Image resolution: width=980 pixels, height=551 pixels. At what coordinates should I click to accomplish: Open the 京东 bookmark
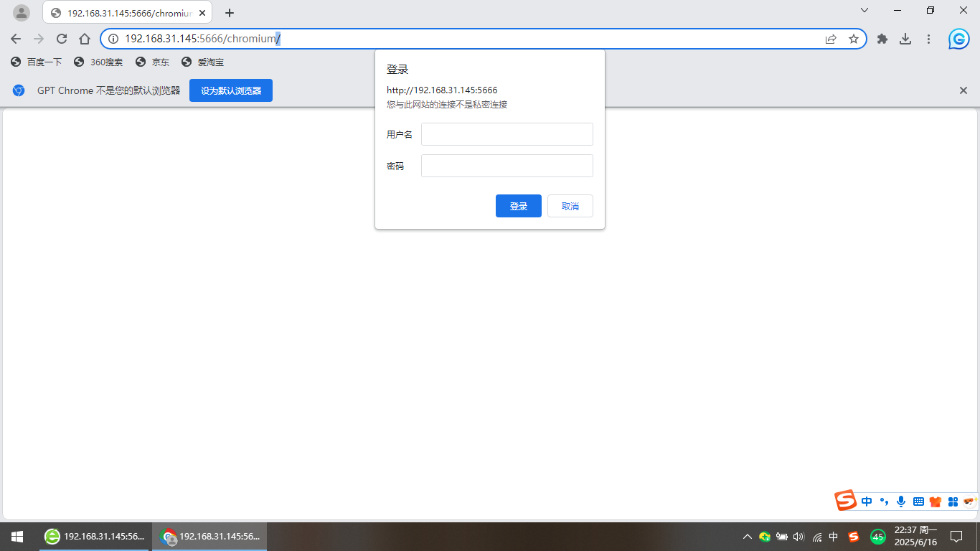(152, 62)
